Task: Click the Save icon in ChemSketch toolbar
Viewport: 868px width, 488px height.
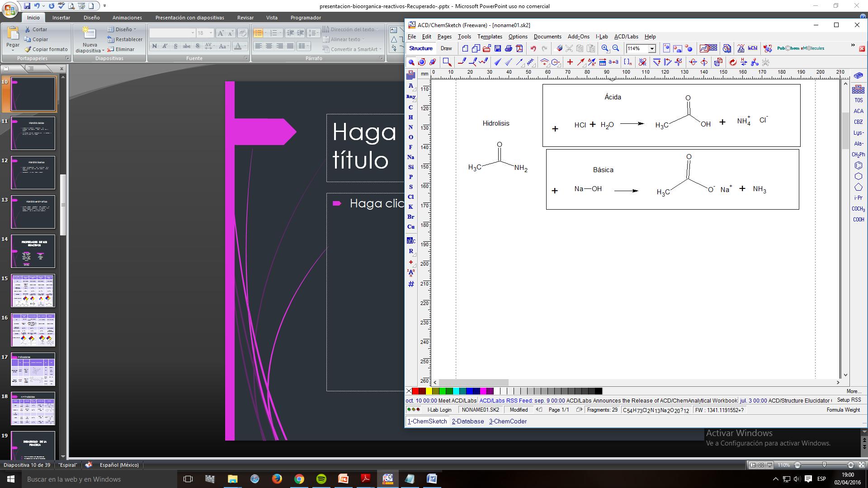Action: coord(497,48)
